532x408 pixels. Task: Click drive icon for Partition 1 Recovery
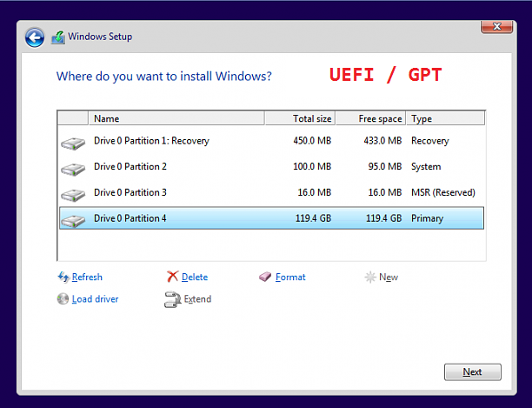[x=72, y=142]
